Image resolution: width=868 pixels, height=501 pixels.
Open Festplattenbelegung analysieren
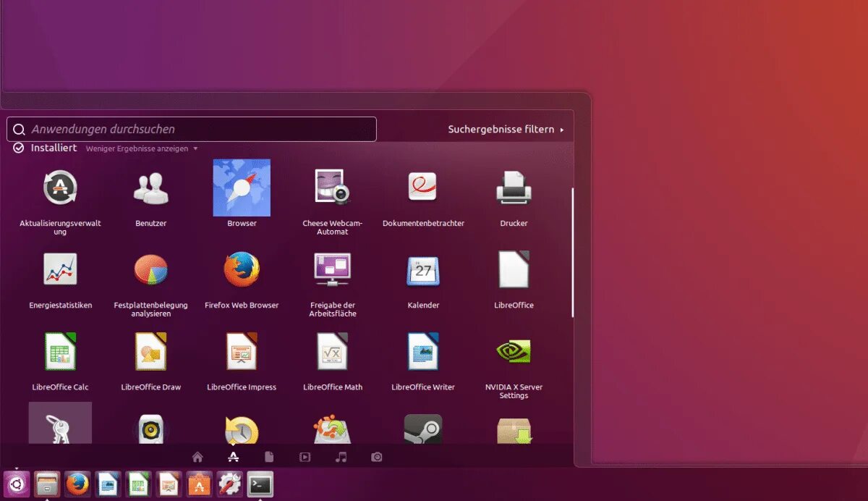tap(150, 270)
